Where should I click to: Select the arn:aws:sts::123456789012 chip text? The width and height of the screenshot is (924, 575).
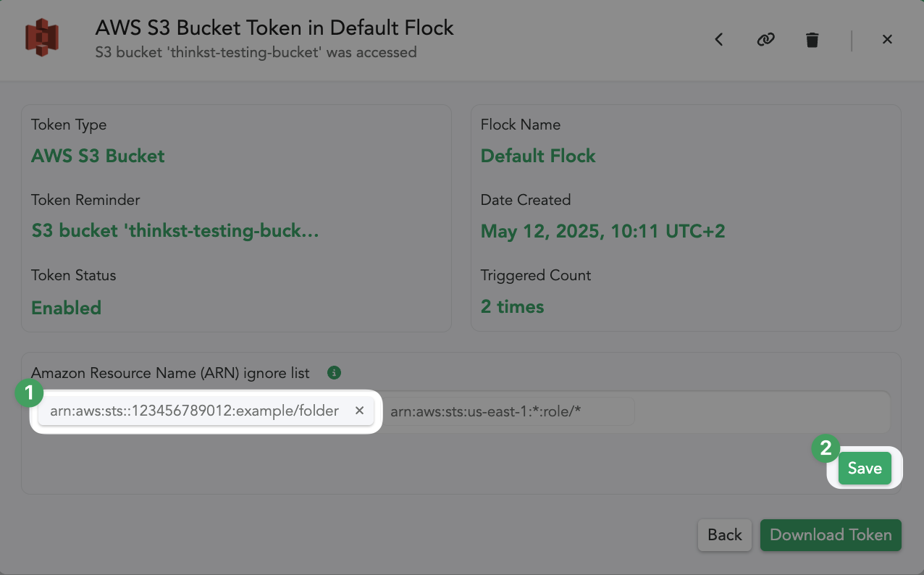[194, 411]
